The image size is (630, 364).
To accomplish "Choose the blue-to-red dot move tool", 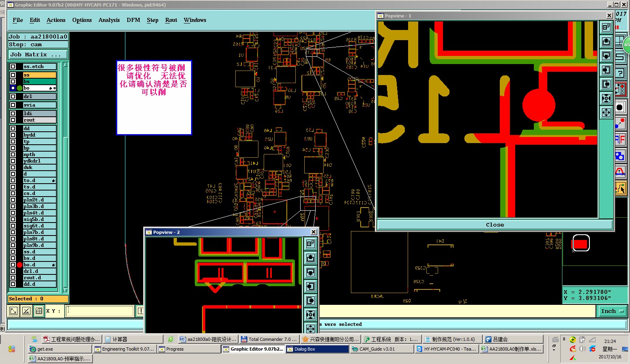I will [620, 123].
